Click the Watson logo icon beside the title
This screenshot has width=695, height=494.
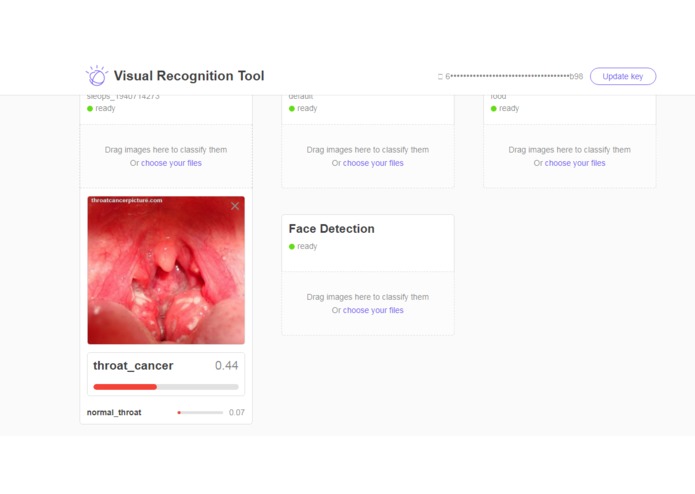97,76
